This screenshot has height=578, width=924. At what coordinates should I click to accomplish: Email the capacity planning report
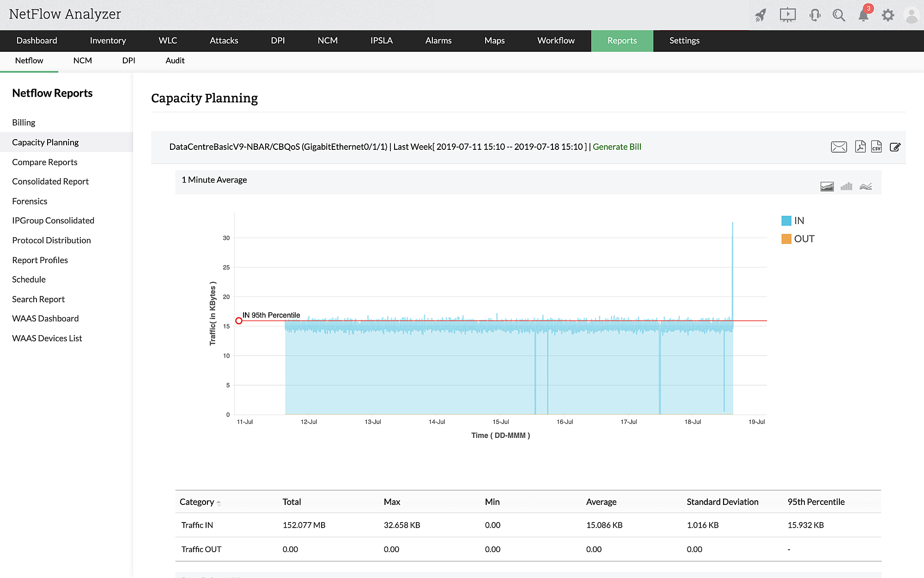(839, 147)
